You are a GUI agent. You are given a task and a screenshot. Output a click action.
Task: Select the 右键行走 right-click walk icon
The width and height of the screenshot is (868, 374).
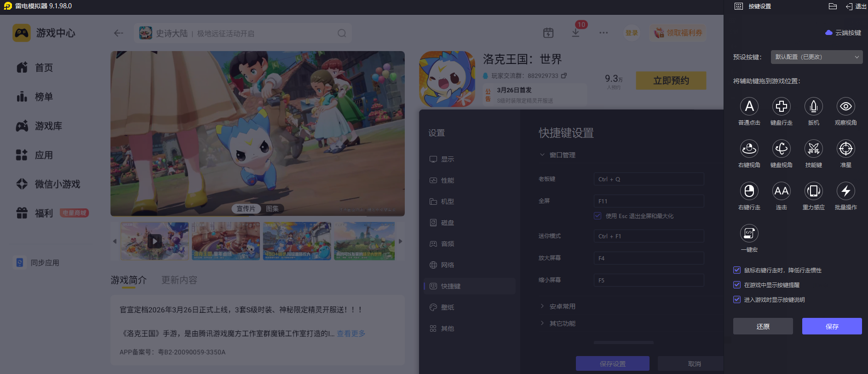tap(749, 191)
